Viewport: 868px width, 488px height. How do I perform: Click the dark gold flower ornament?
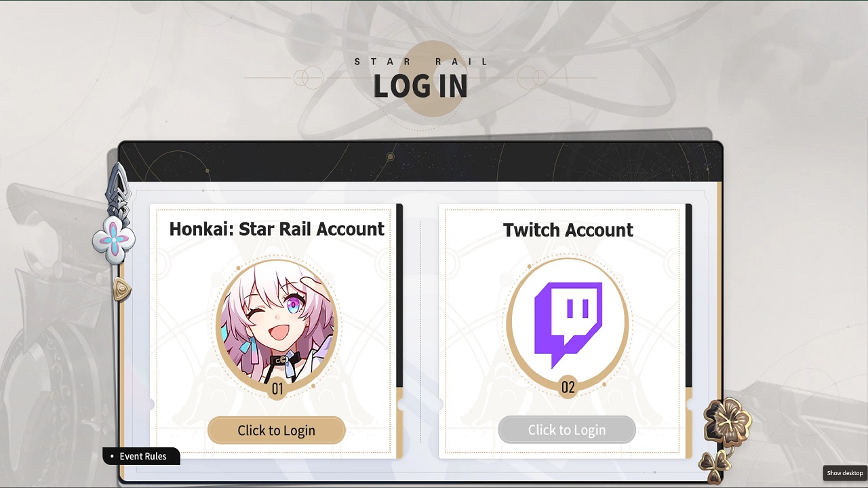tap(728, 423)
